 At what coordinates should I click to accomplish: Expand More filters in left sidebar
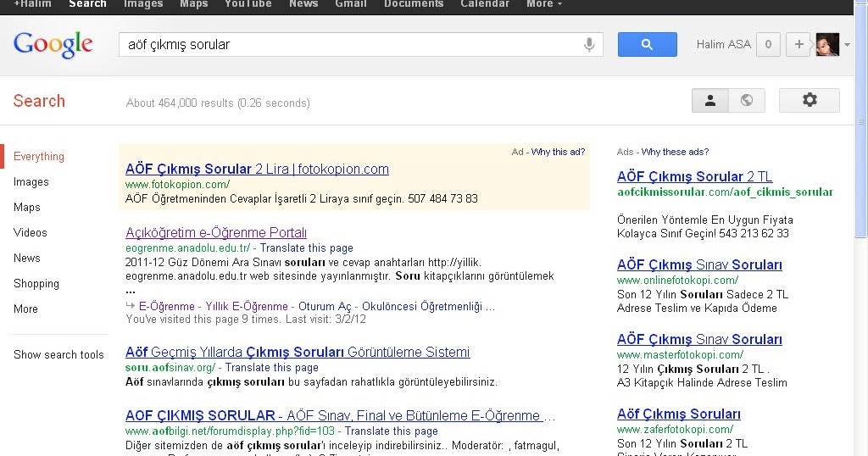[26, 309]
